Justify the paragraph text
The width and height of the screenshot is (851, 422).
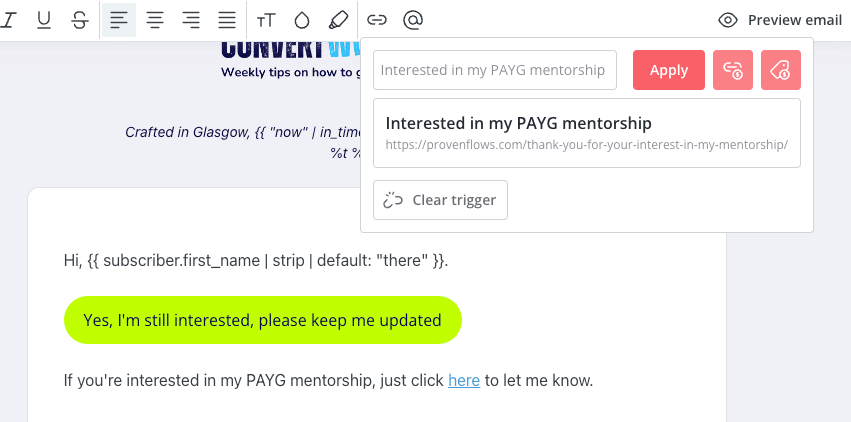(227, 21)
